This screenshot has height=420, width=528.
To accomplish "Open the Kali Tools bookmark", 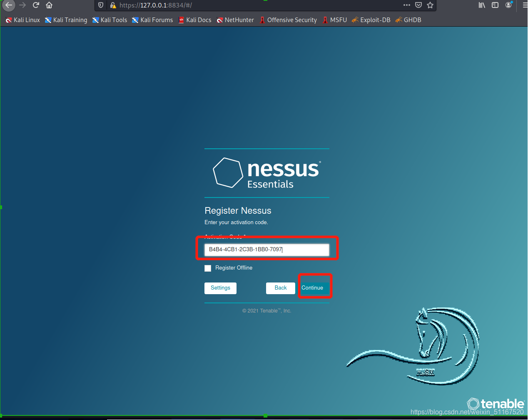I will point(110,20).
